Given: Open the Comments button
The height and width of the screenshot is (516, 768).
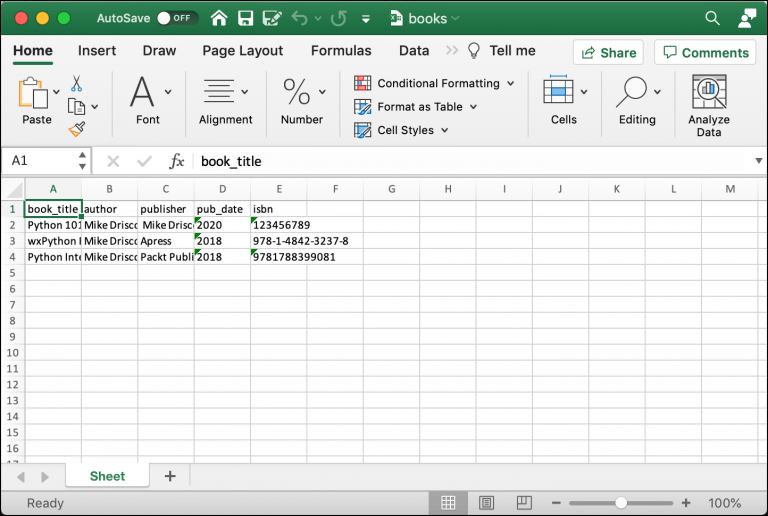Looking at the screenshot, I should 705,52.
